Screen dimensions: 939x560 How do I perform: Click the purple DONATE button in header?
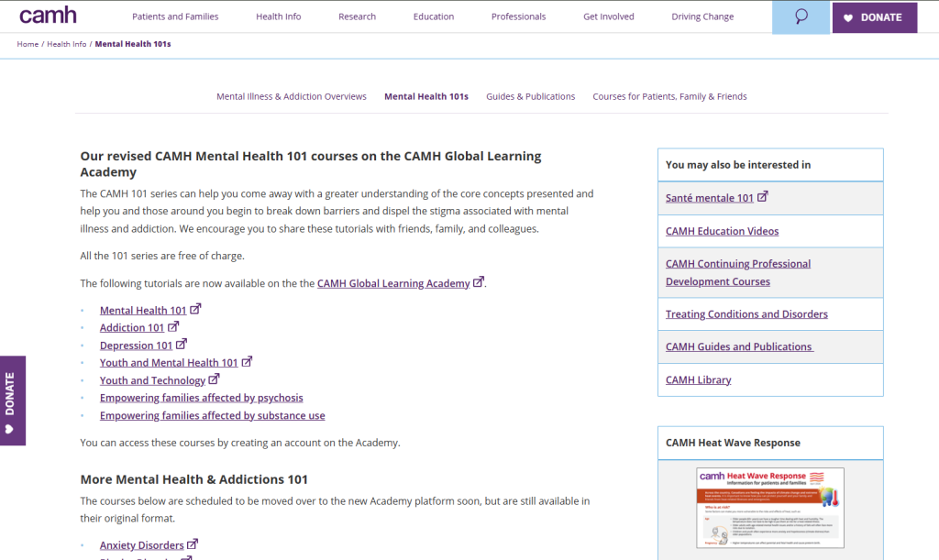click(x=874, y=17)
